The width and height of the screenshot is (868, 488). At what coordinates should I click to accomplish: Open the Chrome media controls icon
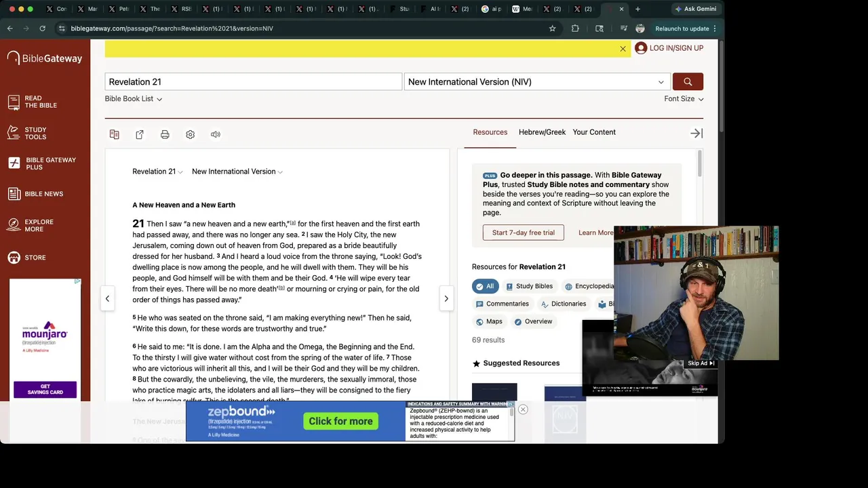pyautogui.click(x=623, y=28)
